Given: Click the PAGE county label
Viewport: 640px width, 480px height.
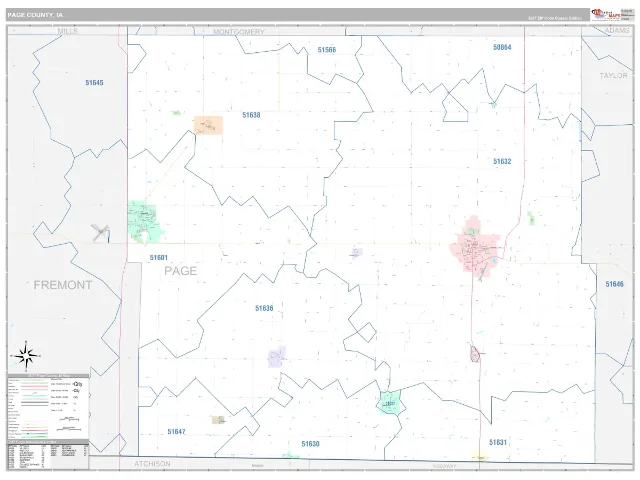Looking at the screenshot, I should tap(180, 271).
